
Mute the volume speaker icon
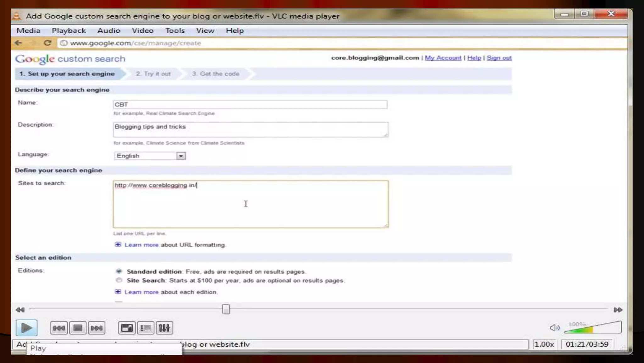point(554,328)
